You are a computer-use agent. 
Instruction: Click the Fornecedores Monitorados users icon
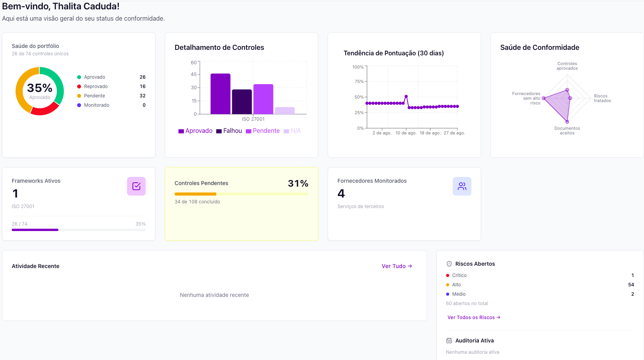(x=462, y=186)
